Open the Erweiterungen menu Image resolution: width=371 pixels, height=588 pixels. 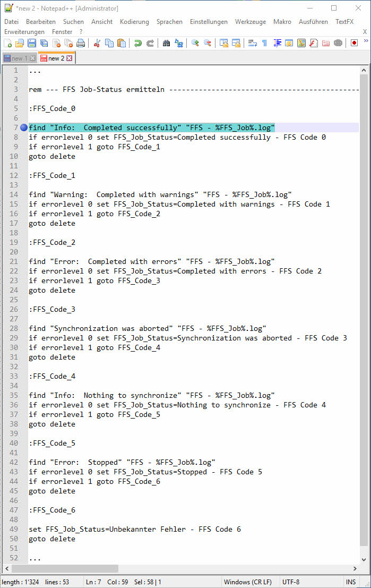[24, 32]
